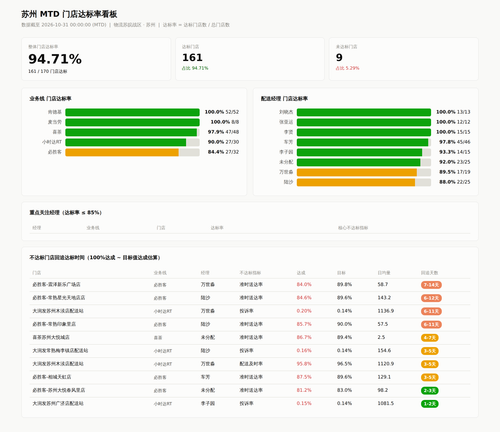Viewport: 500px width, 432px height.
Task: Click the daily volume 1081.5
Action: click(386, 403)
